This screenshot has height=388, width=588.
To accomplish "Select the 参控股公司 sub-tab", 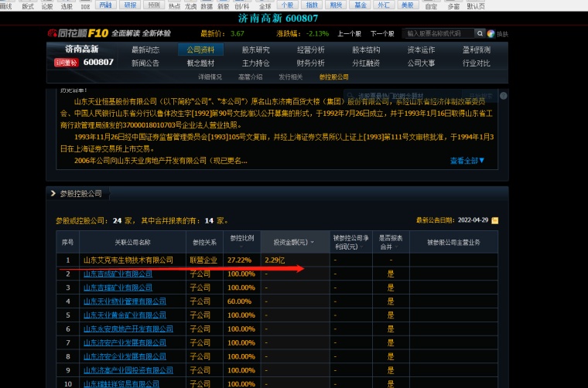I will click(334, 77).
